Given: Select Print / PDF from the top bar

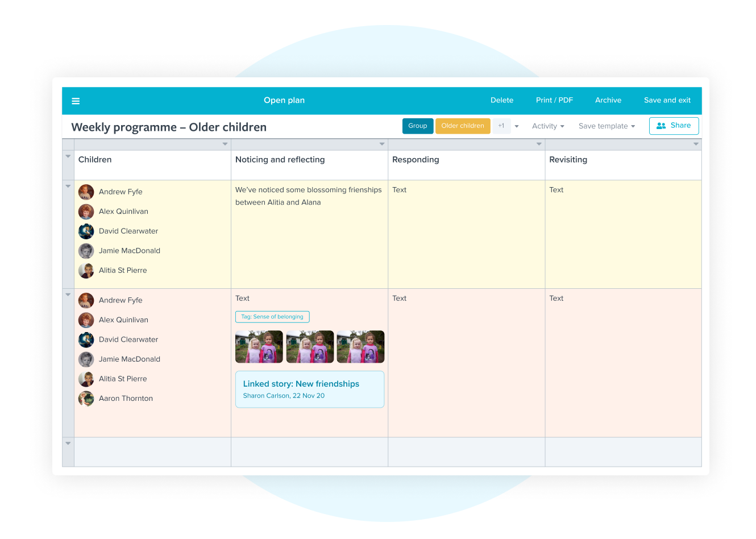Looking at the screenshot, I should coord(554,100).
